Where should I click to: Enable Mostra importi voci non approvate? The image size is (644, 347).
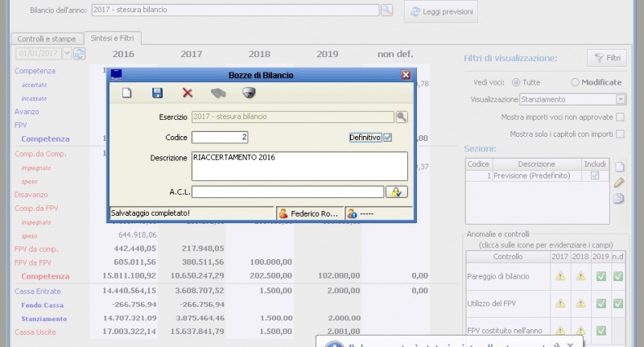pos(620,118)
